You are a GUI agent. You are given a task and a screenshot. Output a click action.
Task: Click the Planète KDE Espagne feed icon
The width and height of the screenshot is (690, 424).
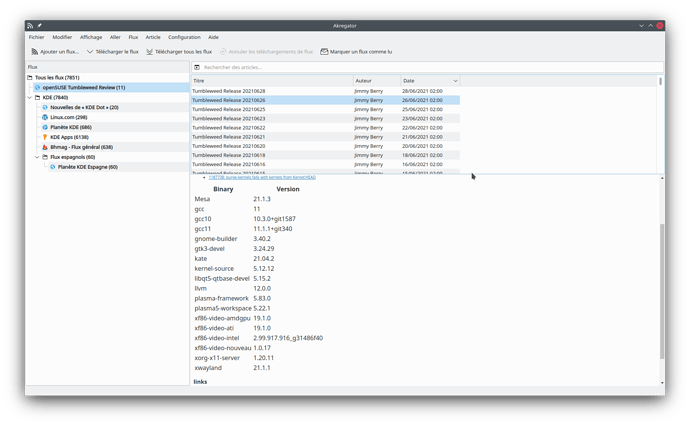coord(53,167)
